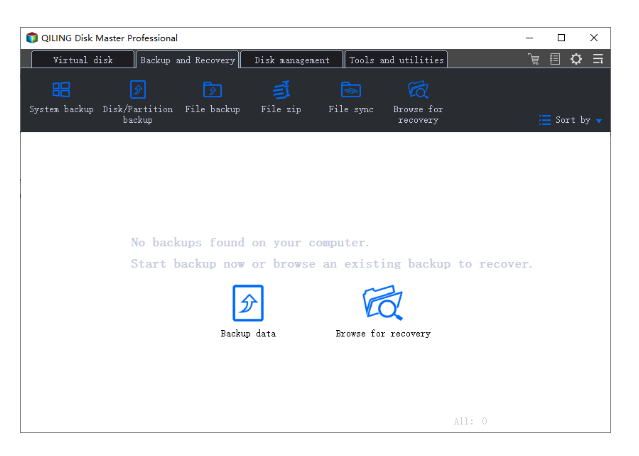Screen dimensions: 639x456
Task: Expand the Sort by dropdown
Action: 571,120
